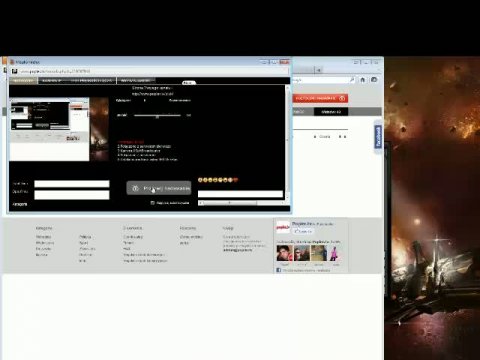Toggle checkbox below the start broadcast button
Screen dimensions: 480x360
click(152, 203)
